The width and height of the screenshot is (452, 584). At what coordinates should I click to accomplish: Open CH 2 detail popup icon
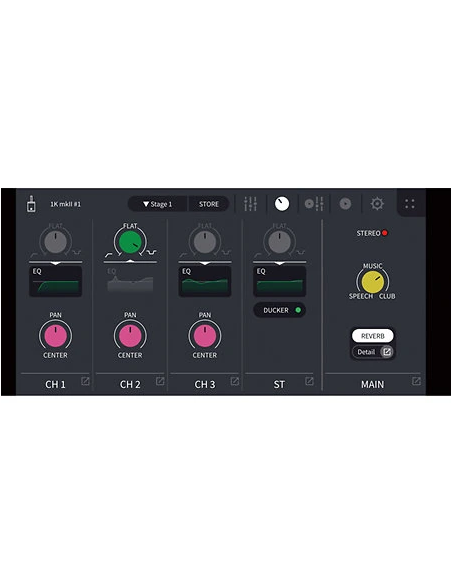tap(160, 381)
